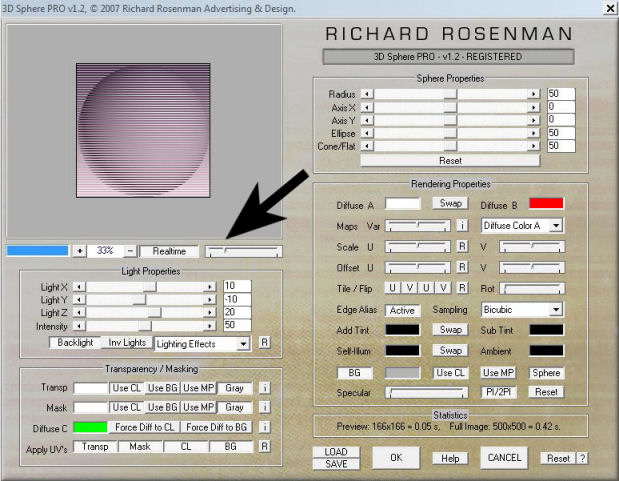Image resolution: width=619 pixels, height=481 pixels.
Task: Click the plus zoom button beside 33%
Action: [x=79, y=251]
